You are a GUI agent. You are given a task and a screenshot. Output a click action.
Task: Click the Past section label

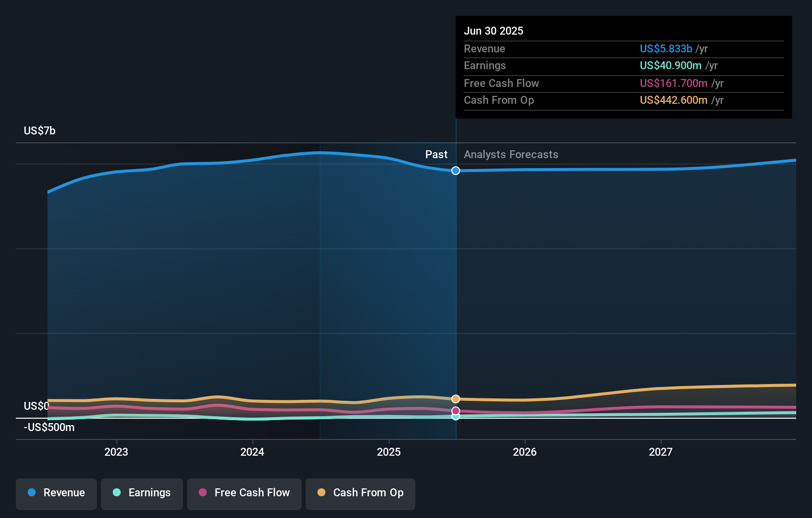[x=436, y=155]
